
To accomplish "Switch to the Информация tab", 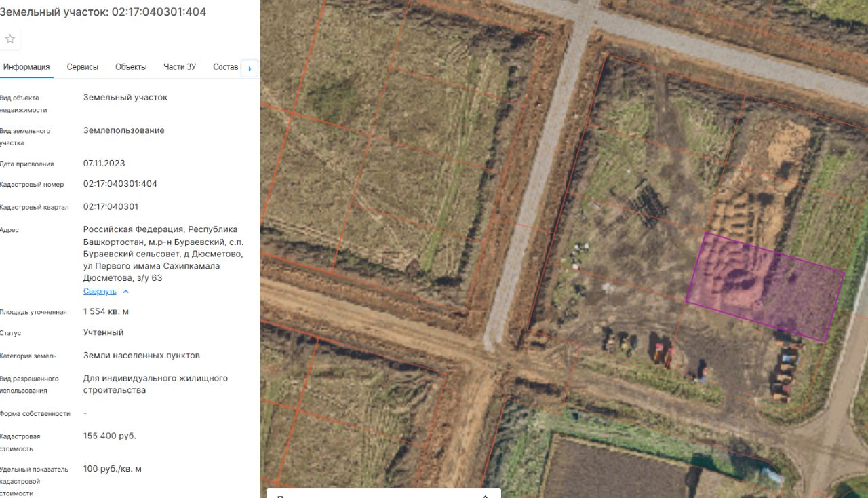I will (x=26, y=67).
